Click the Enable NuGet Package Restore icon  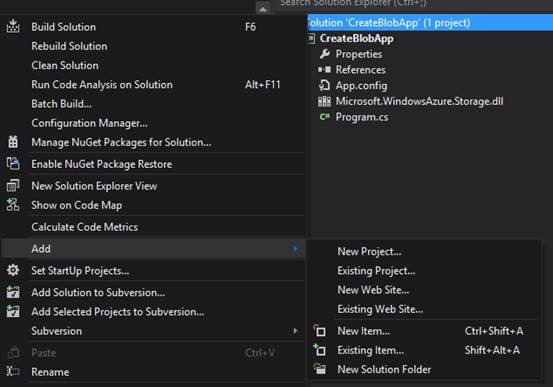pos(13,164)
